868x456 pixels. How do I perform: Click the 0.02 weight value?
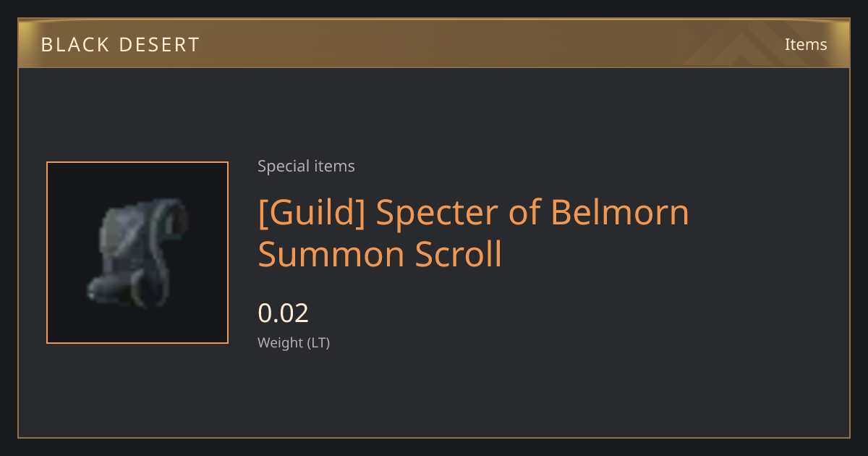pos(284,313)
